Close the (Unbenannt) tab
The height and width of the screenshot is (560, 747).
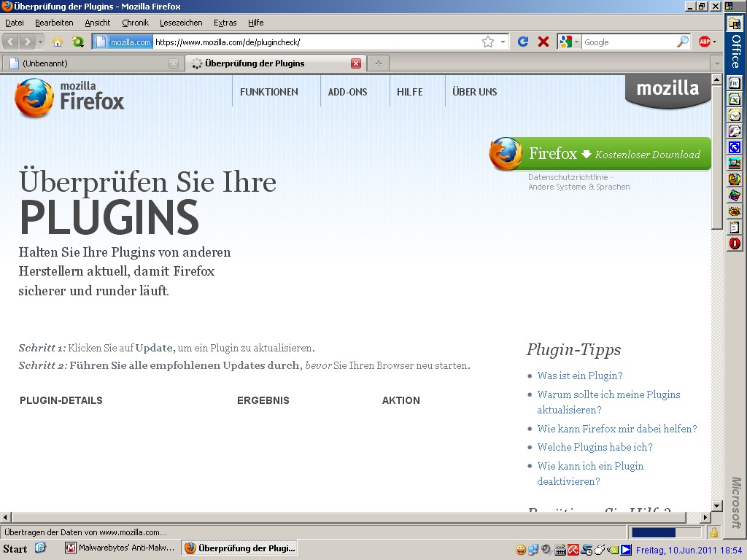click(x=174, y=63)
